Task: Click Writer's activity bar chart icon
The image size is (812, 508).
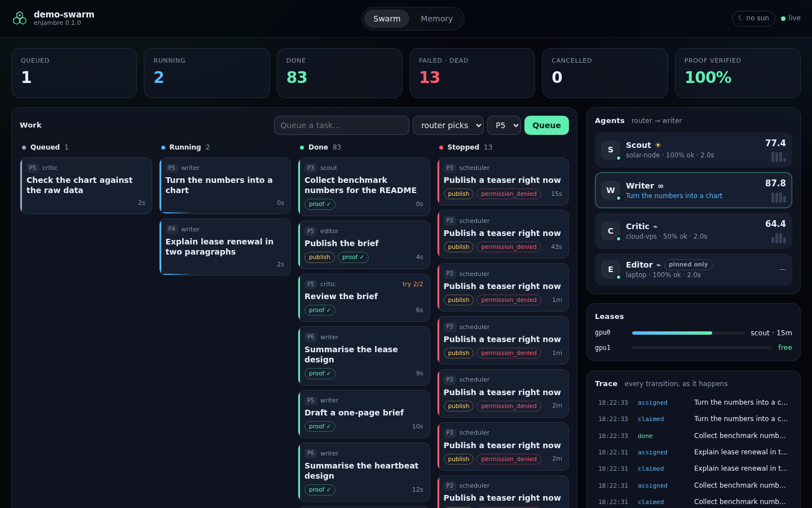Action: [779, 198]
